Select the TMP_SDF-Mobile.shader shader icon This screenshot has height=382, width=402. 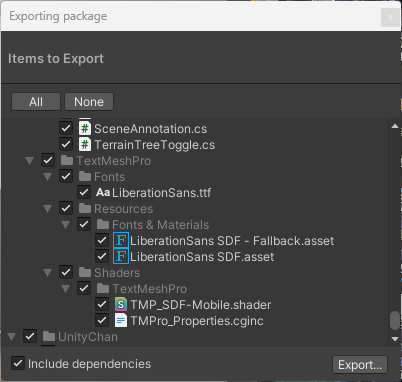121,305
